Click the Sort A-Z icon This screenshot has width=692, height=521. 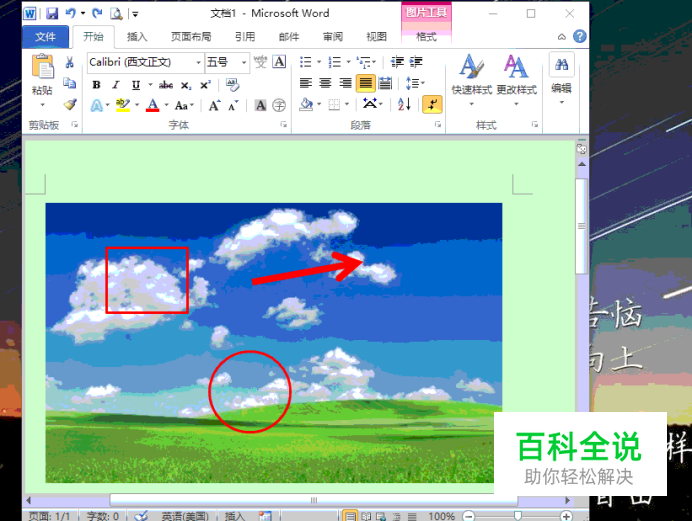[404, 105]
